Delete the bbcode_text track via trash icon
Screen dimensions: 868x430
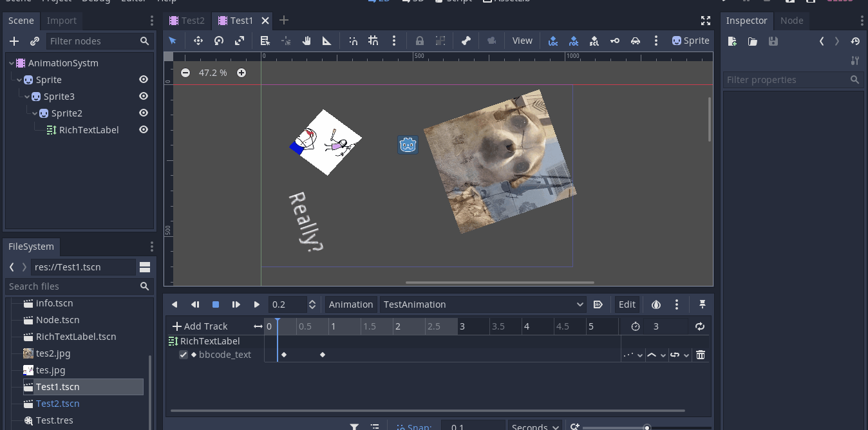tap(701, 355)
